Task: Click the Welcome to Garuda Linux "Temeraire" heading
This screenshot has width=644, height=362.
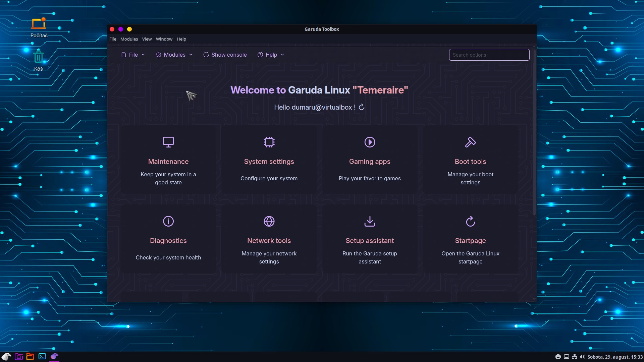Action: pyautogui.click(x=319, y=90)
